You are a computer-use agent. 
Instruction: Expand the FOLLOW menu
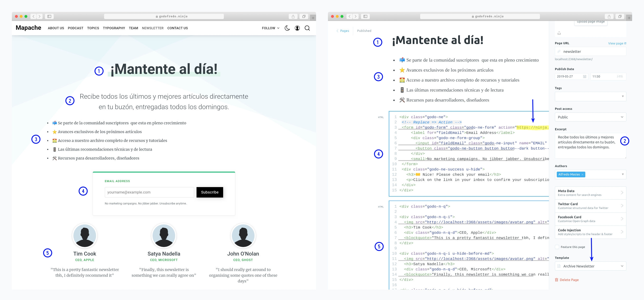[x=270, y=28]
